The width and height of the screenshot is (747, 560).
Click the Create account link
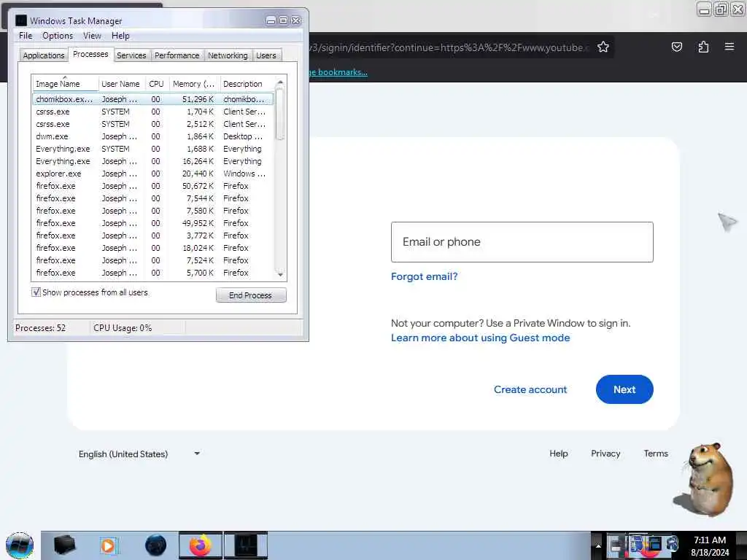530,389
